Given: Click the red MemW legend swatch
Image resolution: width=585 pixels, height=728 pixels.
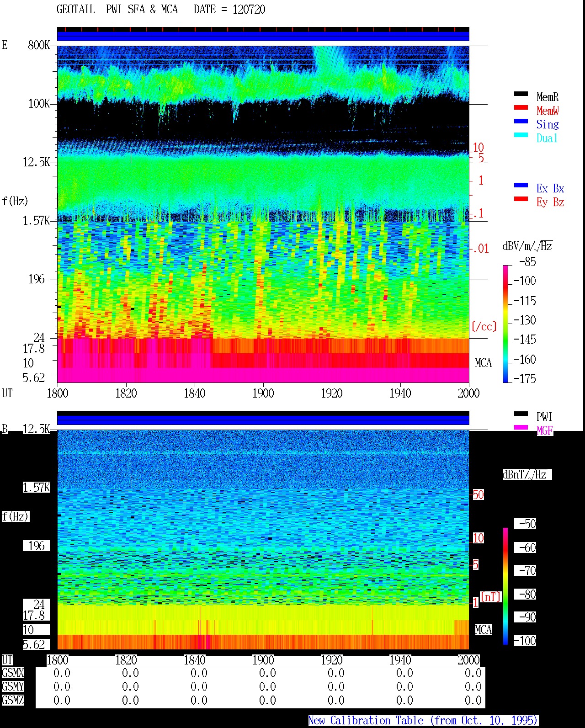Looking at the screenshot, I should (x=521, y=107).
